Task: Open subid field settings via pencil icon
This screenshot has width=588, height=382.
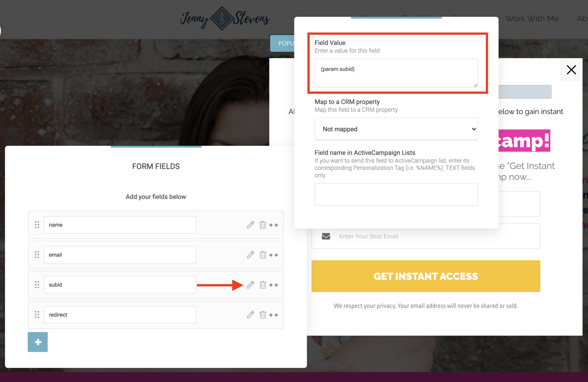Action: pos(250,285)
